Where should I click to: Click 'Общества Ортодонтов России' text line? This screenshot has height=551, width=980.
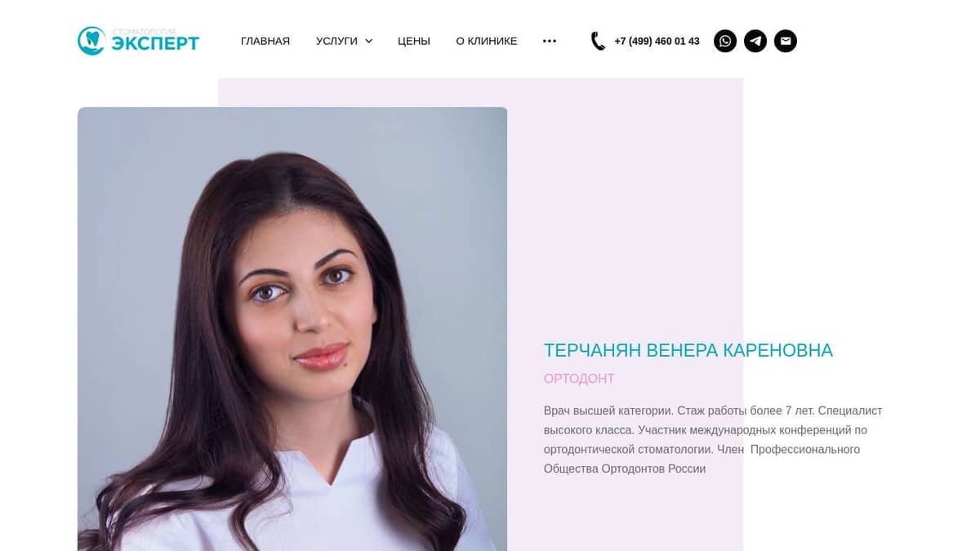tap(625, 469)
